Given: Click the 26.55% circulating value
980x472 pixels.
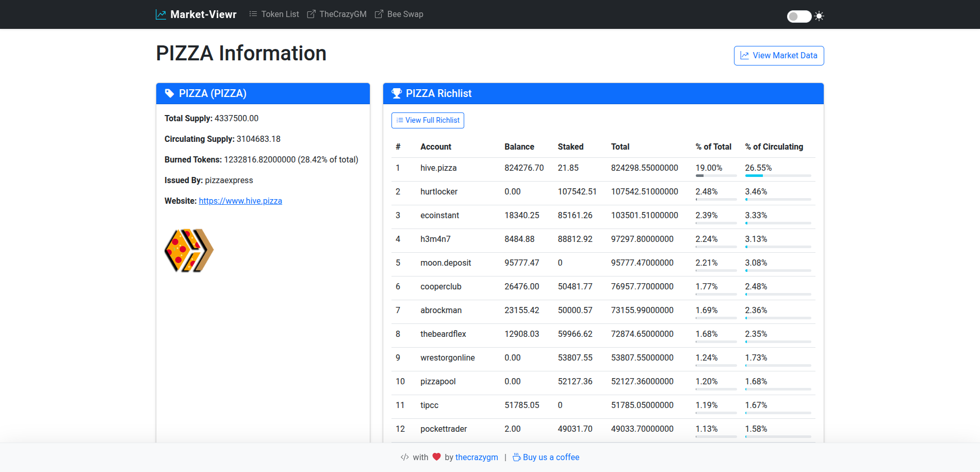Looking at the screenshot, I should coord(758,168).
